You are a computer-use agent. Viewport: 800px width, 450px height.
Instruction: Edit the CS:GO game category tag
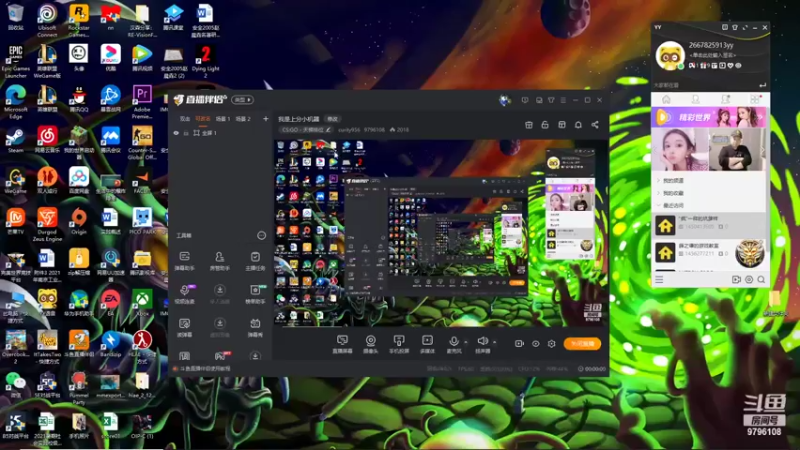pos(306,130)
